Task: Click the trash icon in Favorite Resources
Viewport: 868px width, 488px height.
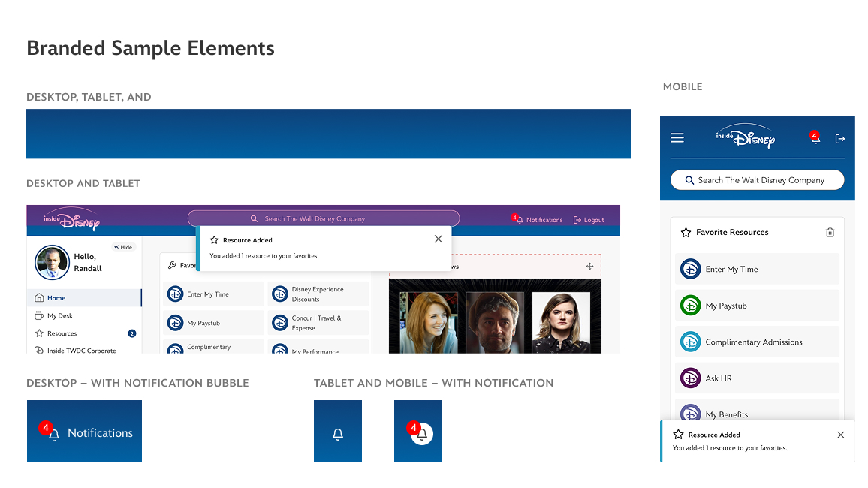Action: 830,233
